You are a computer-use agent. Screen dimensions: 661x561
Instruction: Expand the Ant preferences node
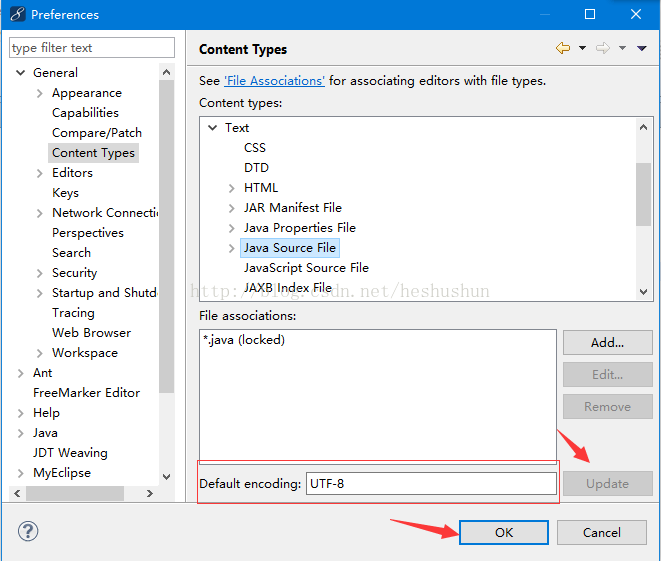click(x=20, y=373)
